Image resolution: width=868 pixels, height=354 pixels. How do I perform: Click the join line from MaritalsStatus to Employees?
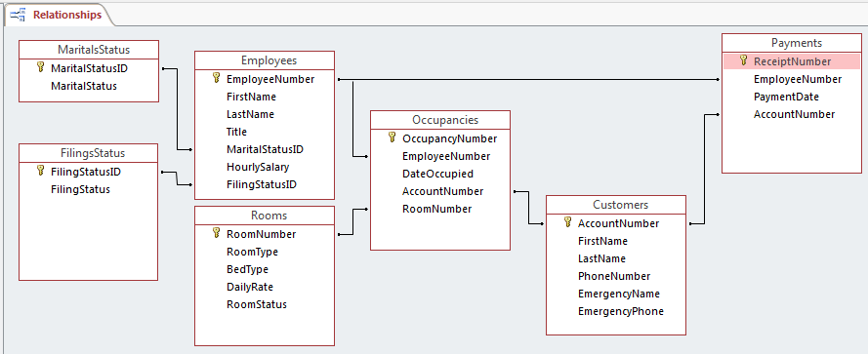[x=177, y=109]
